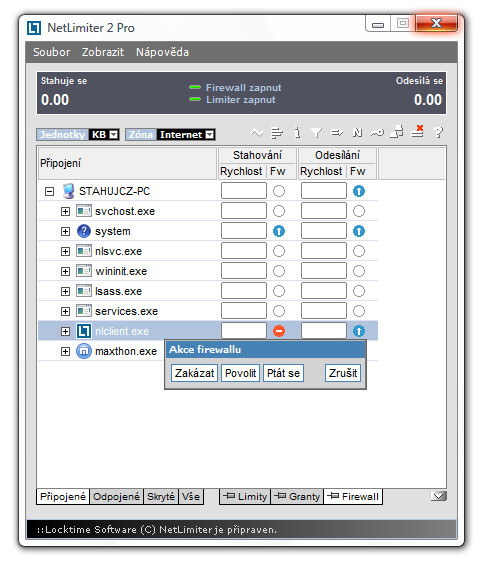The height and width of the screenshot is (562, 481).
Task: Click the lsass.exe application icon
Action: 84,291
